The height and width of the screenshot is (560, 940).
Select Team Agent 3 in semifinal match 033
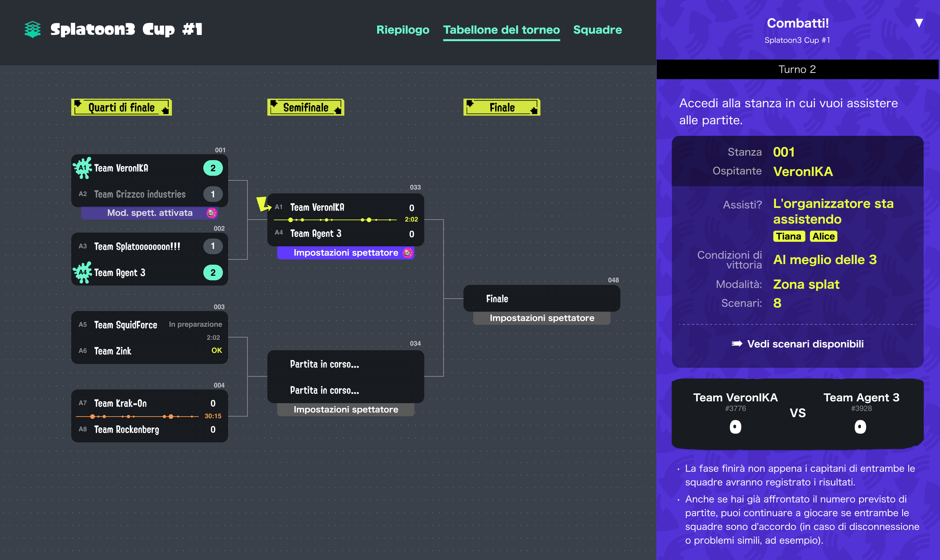coord(346,234)
